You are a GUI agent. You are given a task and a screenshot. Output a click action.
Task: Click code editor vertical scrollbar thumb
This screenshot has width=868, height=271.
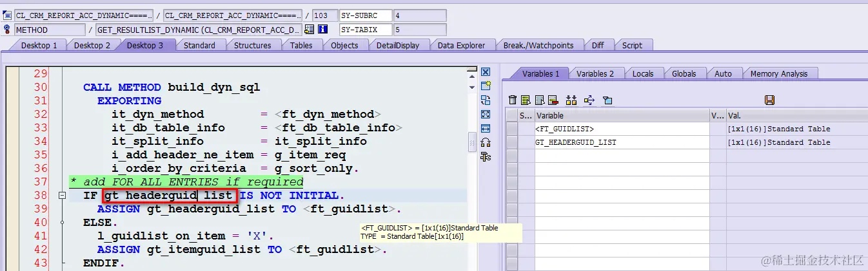(x=472, y=141)
